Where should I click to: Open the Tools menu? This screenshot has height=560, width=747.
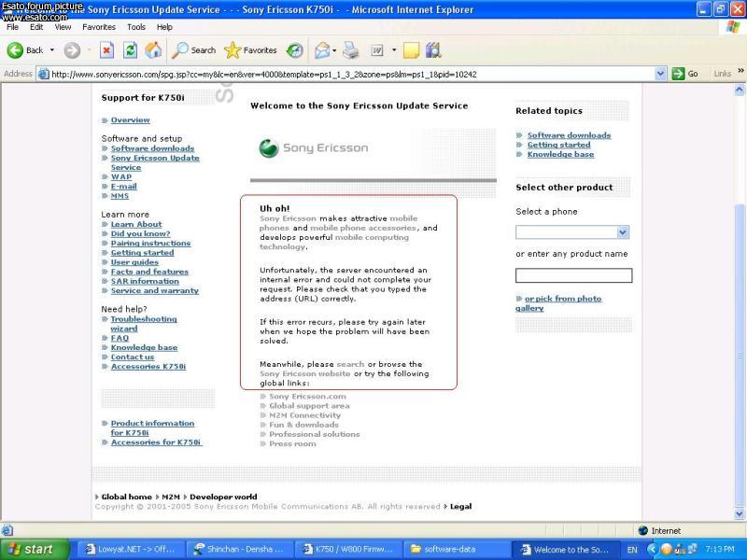[x=135, y=27]
